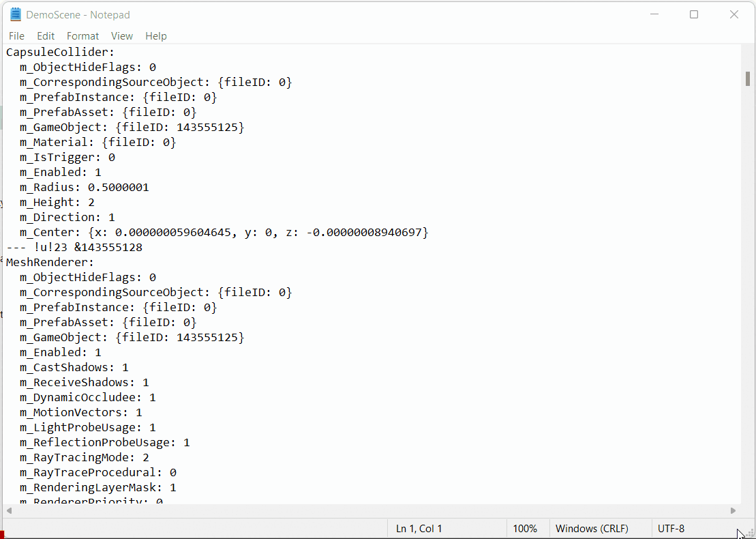Click the 'm_CastShadows: 1' line
756x539 pixels.
click(74, 367)
